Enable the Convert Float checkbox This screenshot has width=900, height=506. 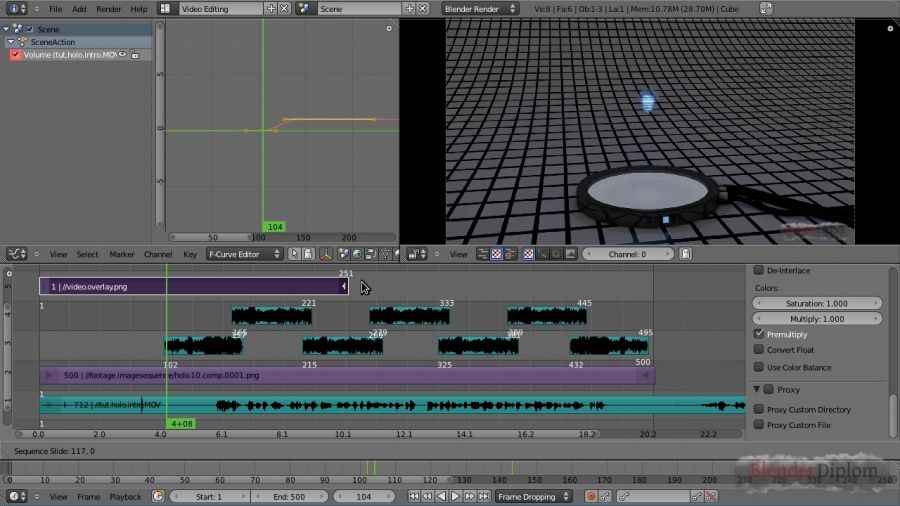(760, 350)
